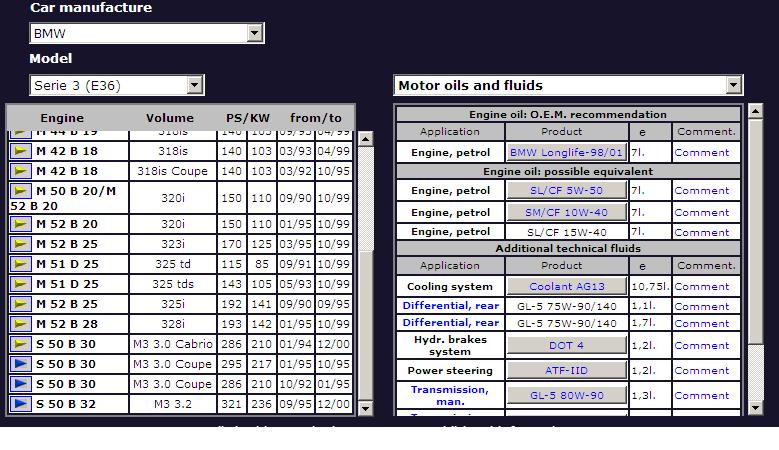This screenshot has height=450, width=779.
Task: Click Differential, rear link with 1,7l. quantity
Action: [x=450, y=322]
